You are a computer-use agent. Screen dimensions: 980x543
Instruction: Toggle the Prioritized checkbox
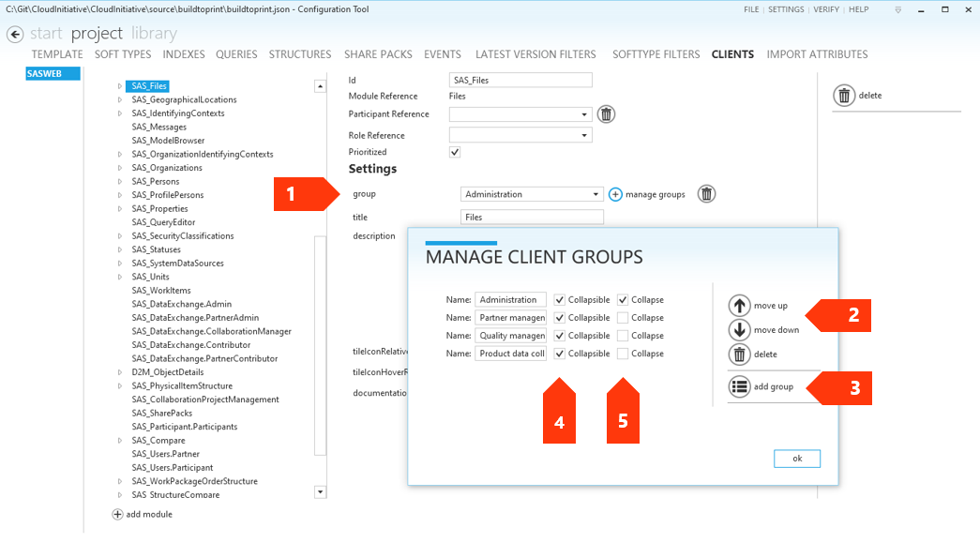click(x=455, y=151)
